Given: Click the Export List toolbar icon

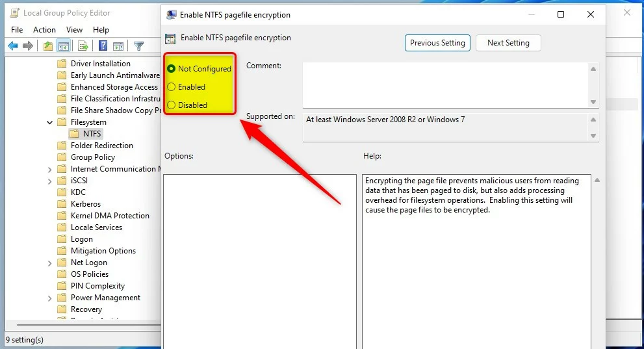Looking at the screenshot, I should (x=83, y=46).
